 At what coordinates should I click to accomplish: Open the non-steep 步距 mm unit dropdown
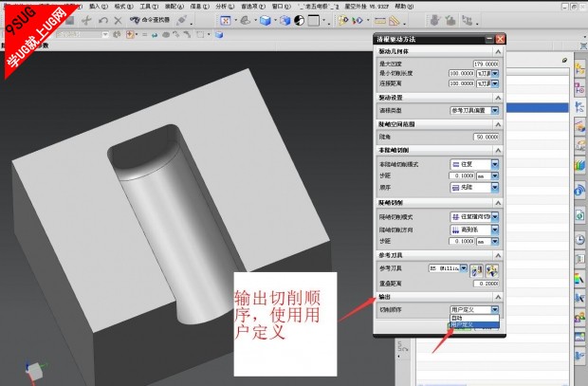[x=487, y=175]
